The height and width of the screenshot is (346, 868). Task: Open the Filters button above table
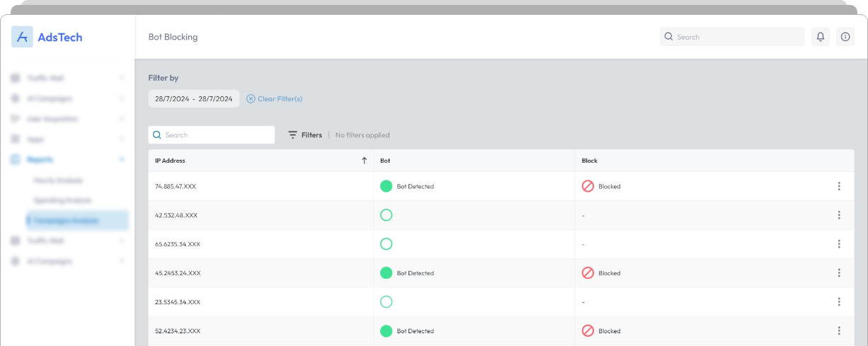click(x=305, y=135)
